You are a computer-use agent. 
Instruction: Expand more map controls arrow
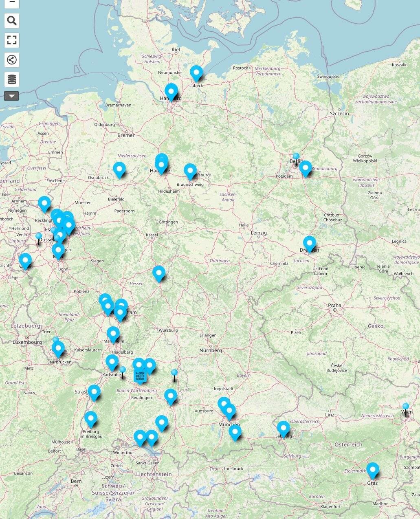11,96
